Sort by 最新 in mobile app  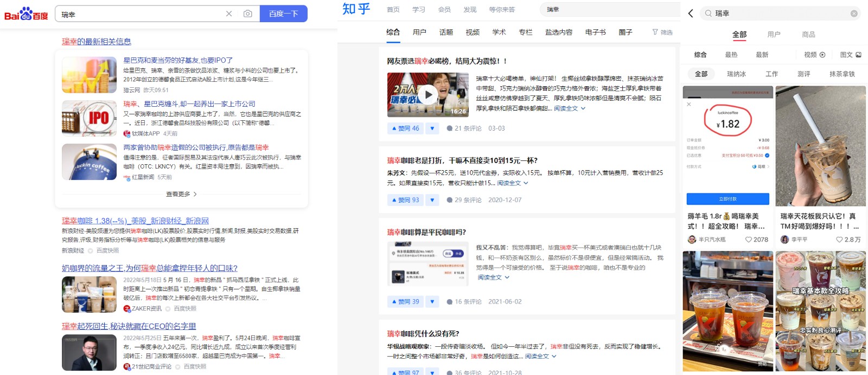[x=762, y=55]
